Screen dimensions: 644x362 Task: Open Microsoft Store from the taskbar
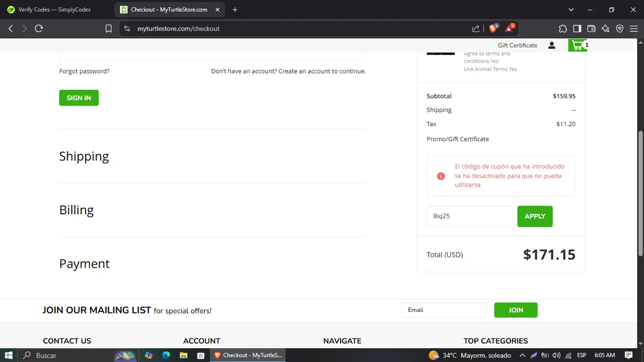click(200, 355)
